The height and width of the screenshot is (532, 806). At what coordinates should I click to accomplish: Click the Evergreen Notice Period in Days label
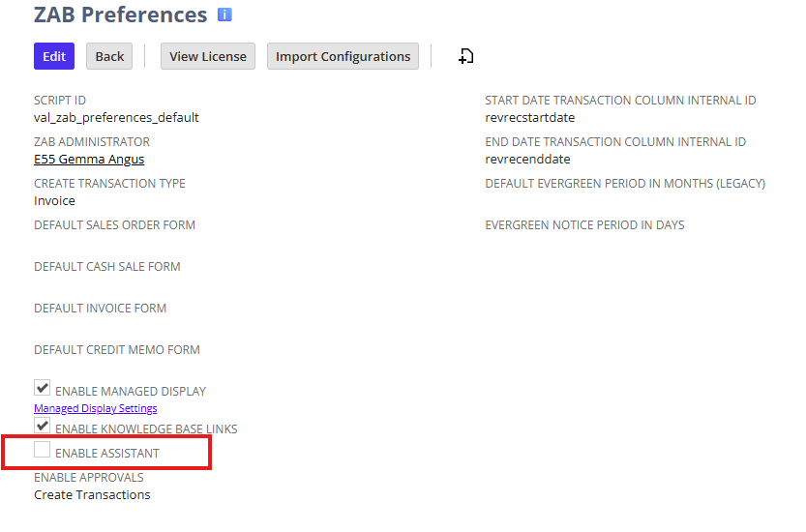point(585,225)
